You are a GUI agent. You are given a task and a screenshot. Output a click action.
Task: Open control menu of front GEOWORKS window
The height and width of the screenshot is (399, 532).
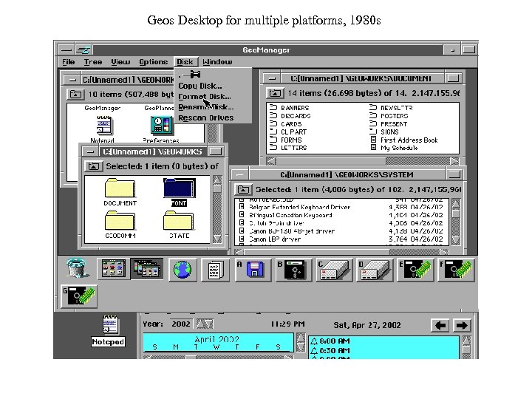(90, 151)
